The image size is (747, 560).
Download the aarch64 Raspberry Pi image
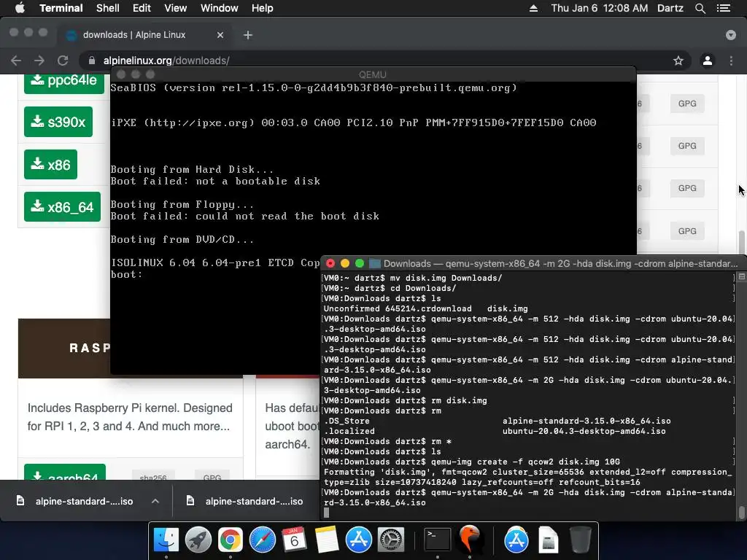[65, 474]
